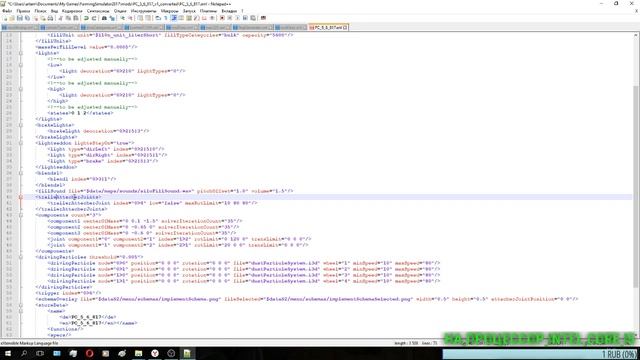This screenshot has width=640, height=360.
Task: Click the scrollbar up arrow
Action: point(636,35)
